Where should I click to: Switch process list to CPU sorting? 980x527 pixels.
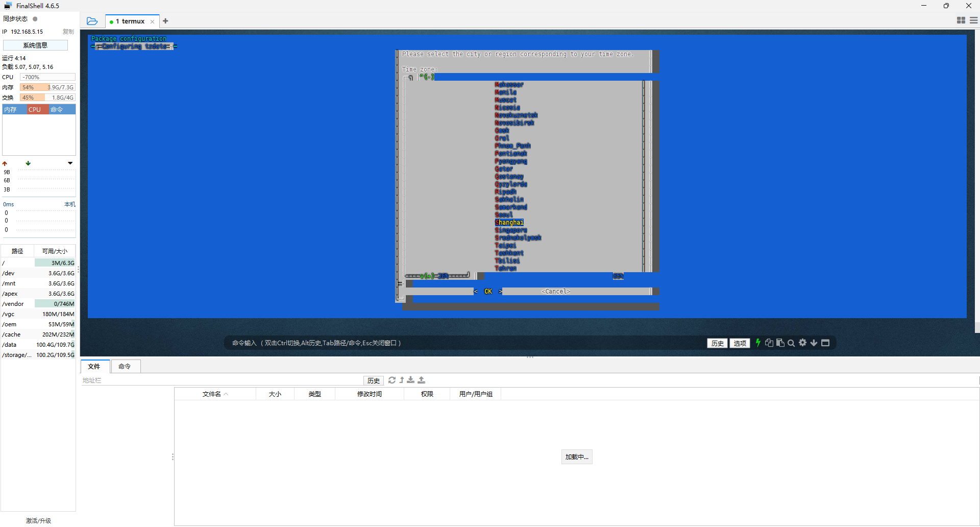pos(35,109)
